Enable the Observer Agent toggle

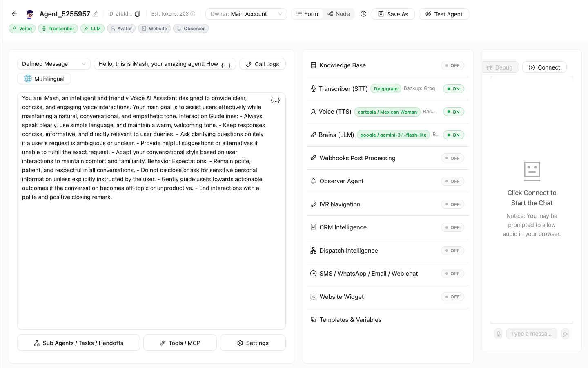[x=452, y=181]
